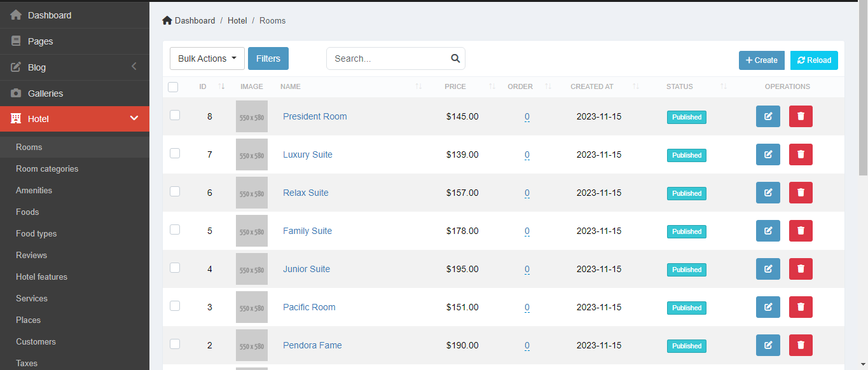
Task: Collapse the Hotel menu section
Action: point(134,119)
